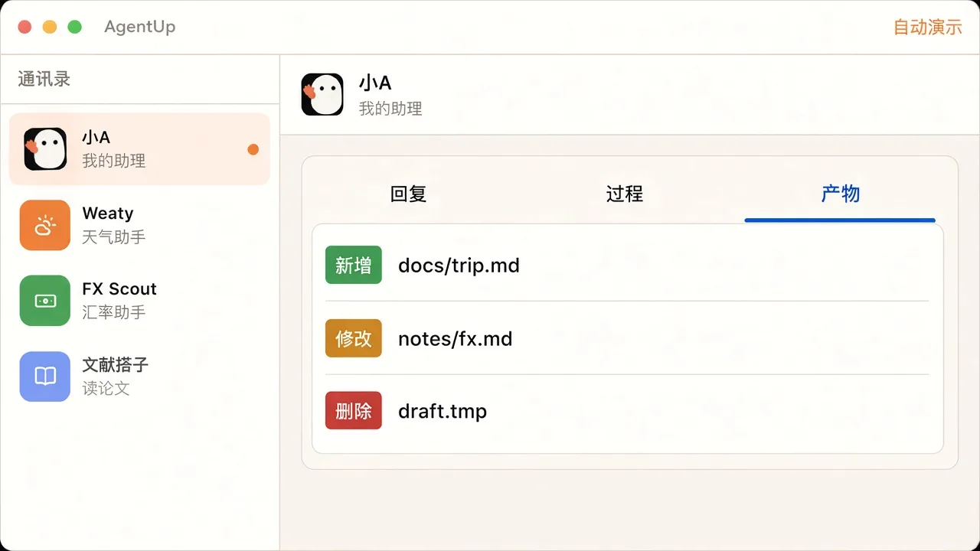Select the Weaty contact name

click(108, 214)
